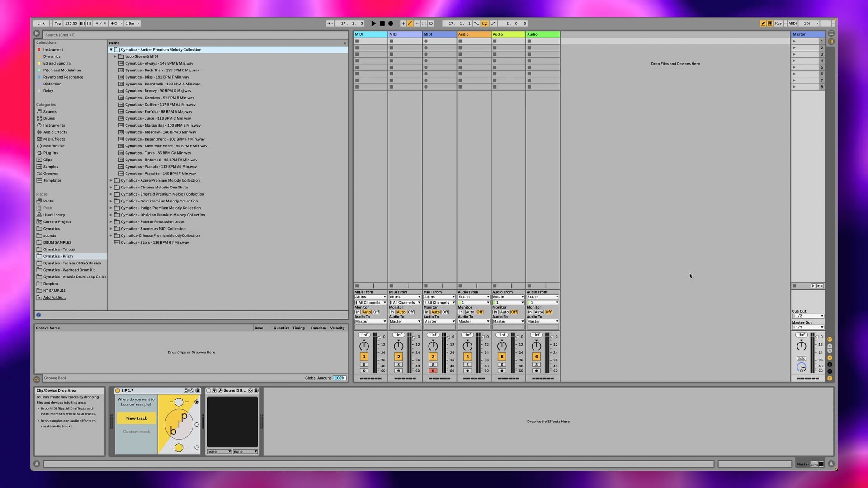The image size is (868, 488).
Task: Hide the browser with the triangle toggle
Action: (x=37, y=33)
